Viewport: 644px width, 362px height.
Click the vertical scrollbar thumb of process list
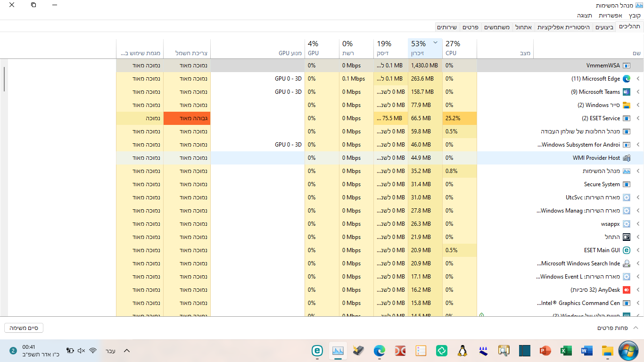click(4, 79)
